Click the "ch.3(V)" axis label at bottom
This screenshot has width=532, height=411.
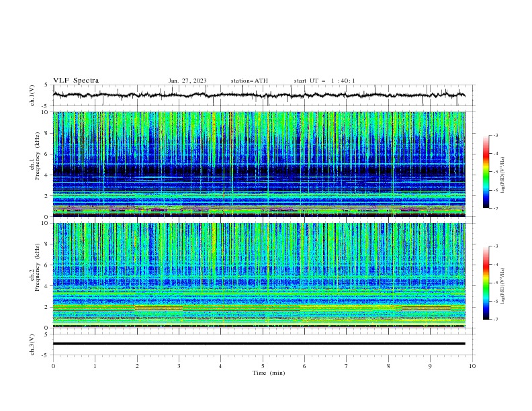click(x=32, y=345)
